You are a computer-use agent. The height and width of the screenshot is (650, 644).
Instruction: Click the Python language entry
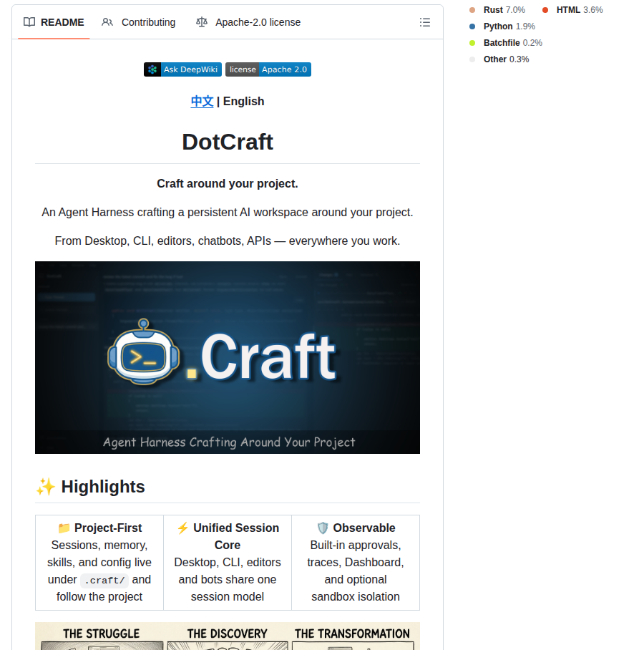tap(502, 26)
